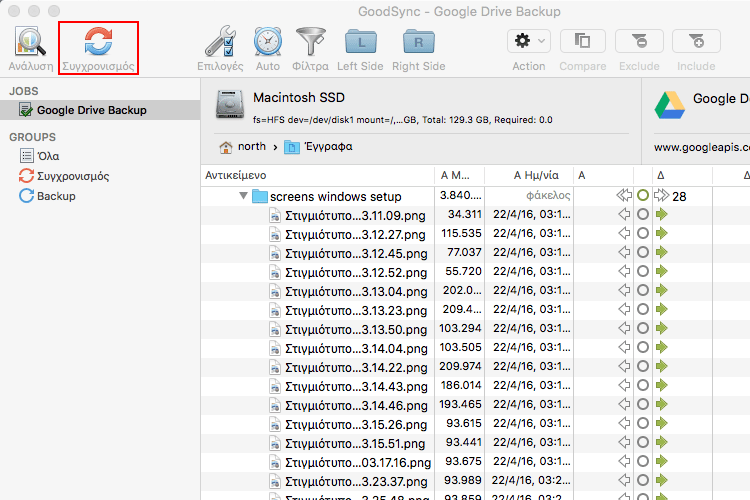Click green right arrow for 3.13.04.png
The height and width of the screenshot is (500, 750).
point(662,290)
